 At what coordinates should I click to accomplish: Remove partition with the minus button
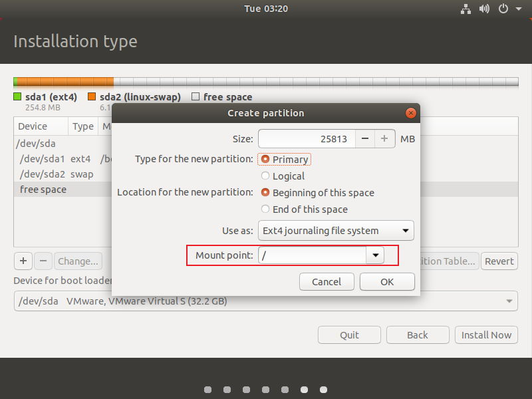tap(43, 261)
